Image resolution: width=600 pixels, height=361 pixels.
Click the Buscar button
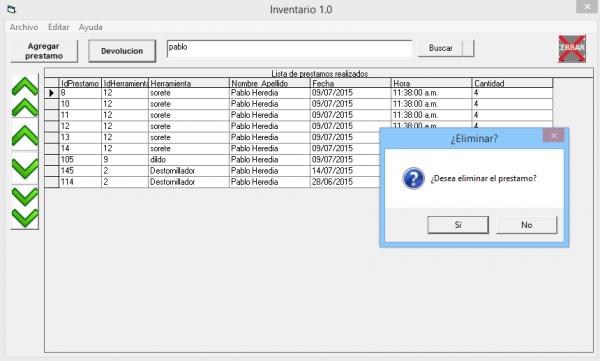[x=440, y=48]
